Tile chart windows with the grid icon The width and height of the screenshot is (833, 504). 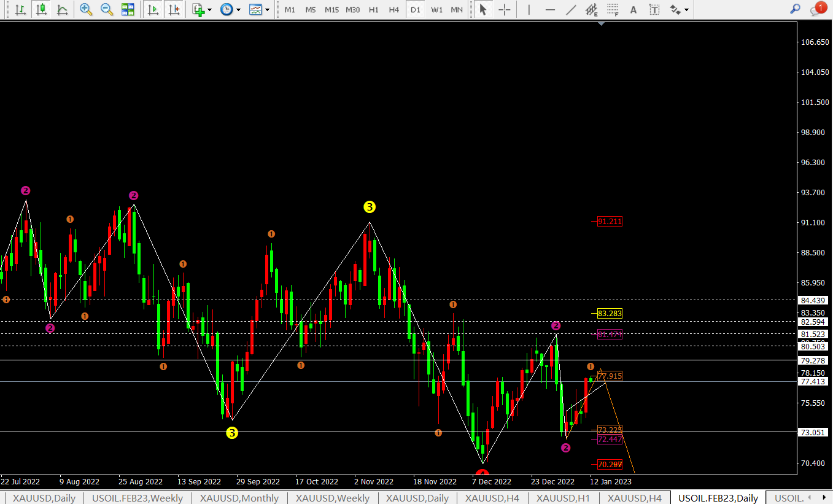pos(128,9)
